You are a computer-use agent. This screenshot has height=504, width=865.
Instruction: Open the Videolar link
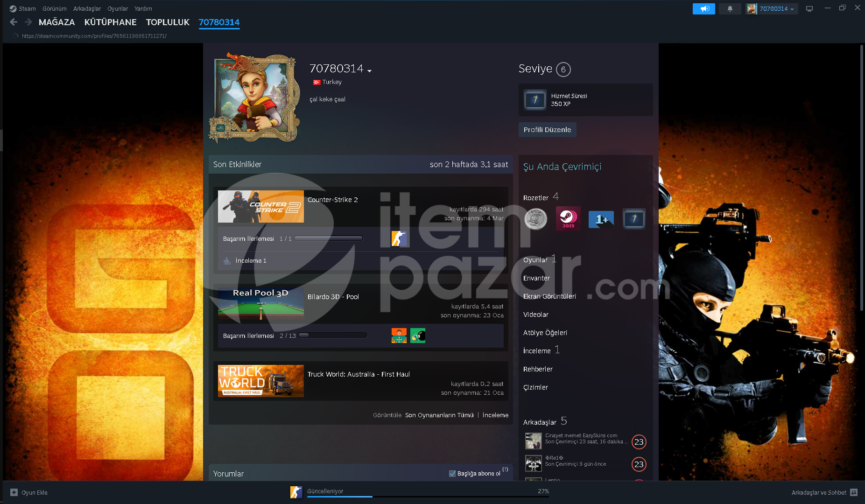click(536, 315)
